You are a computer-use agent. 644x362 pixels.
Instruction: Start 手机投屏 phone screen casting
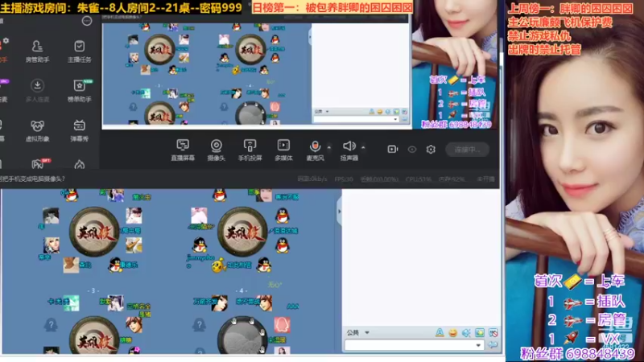coord(250,150)
